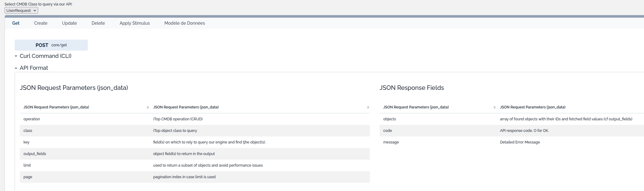Go to the Delete tab

(98, 23)
